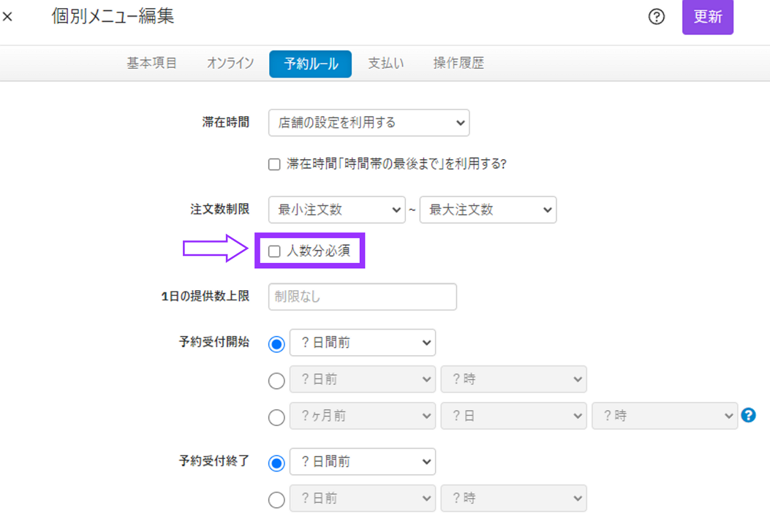Open the 滞在時間 dropdown
This screenshot has height=532, width=770.
pos(369,123)
